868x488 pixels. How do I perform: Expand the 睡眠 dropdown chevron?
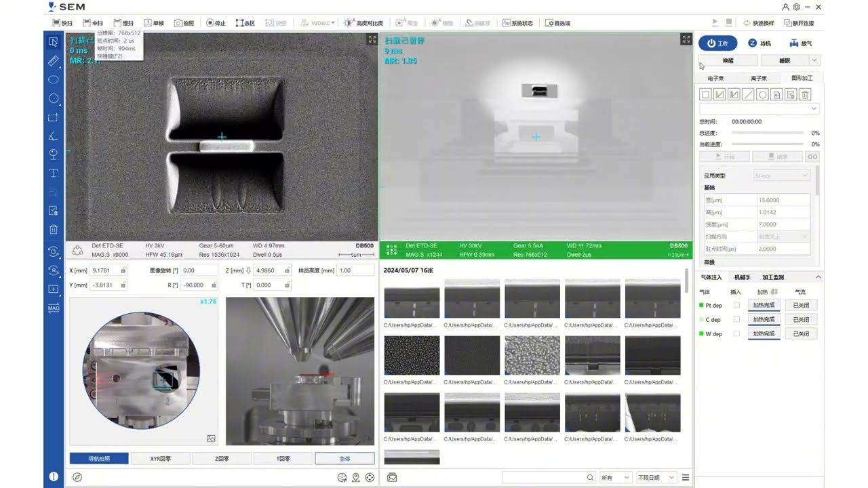click(813, 60)
